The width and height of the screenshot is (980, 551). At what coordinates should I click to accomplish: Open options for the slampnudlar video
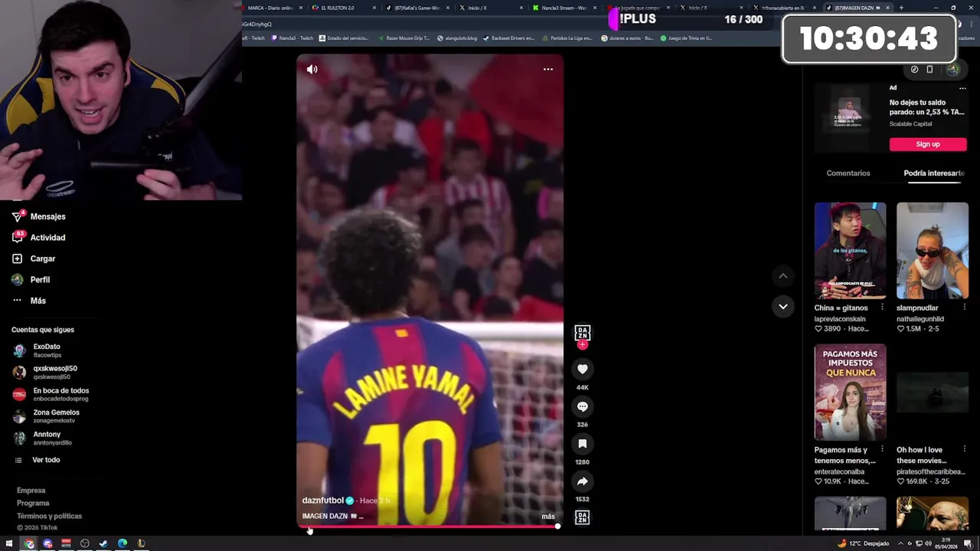click(x=964, y=307)
